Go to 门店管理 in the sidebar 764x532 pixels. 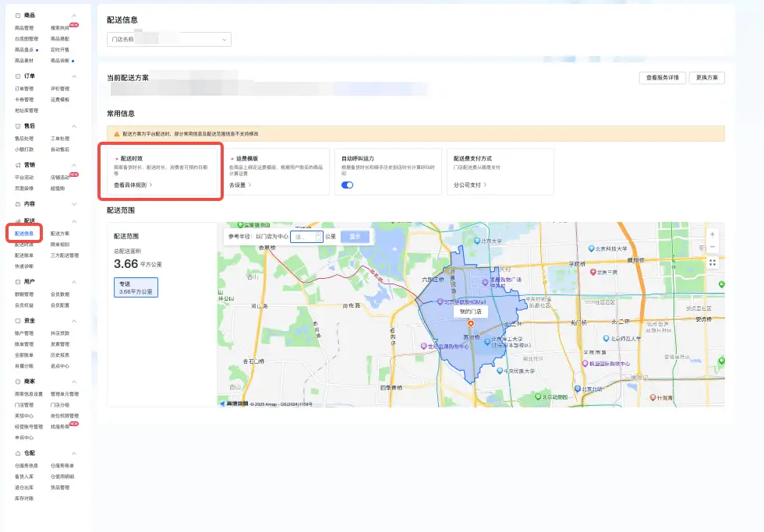[24, 405]
